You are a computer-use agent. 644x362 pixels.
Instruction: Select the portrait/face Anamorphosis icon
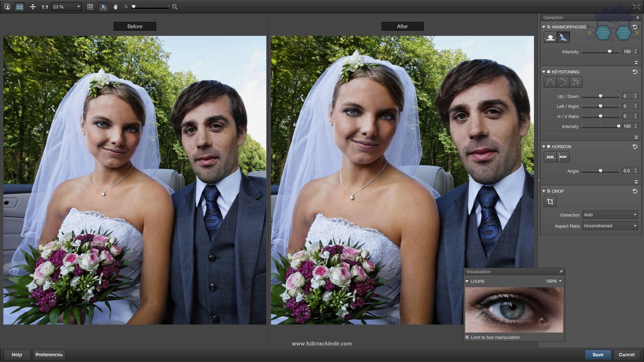tap(550, 37)
